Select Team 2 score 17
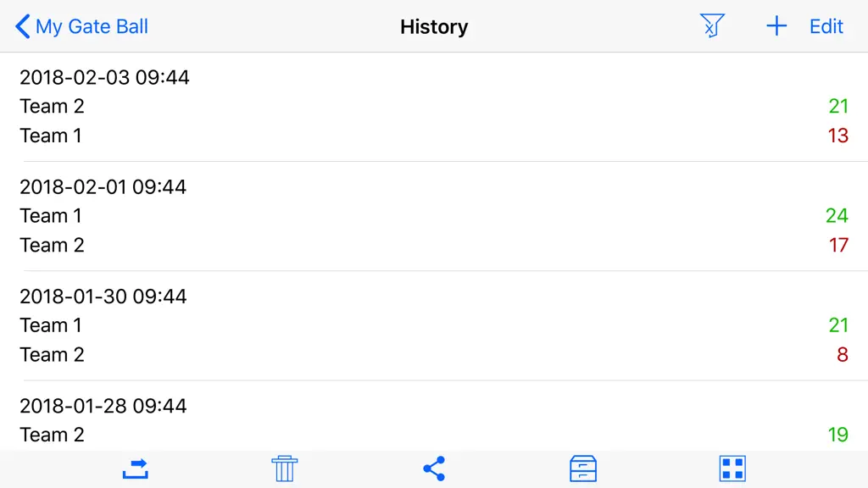The height and width of the screenshot is (488, 868). (838, 245)
